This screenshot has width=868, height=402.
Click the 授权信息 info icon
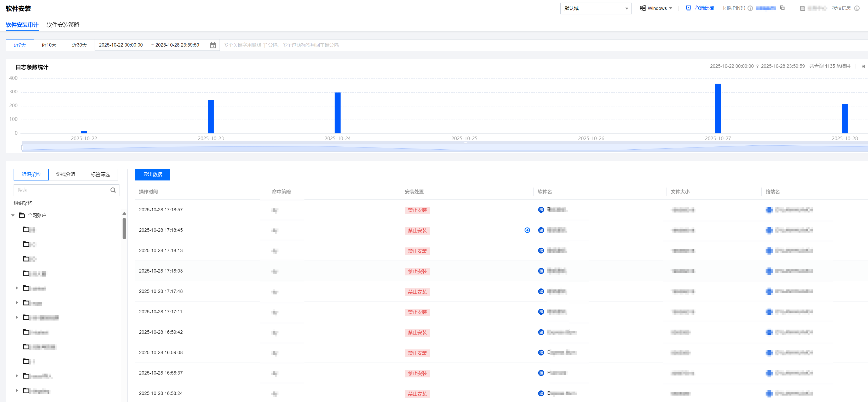pyautogui.click(x=856, y=8)
